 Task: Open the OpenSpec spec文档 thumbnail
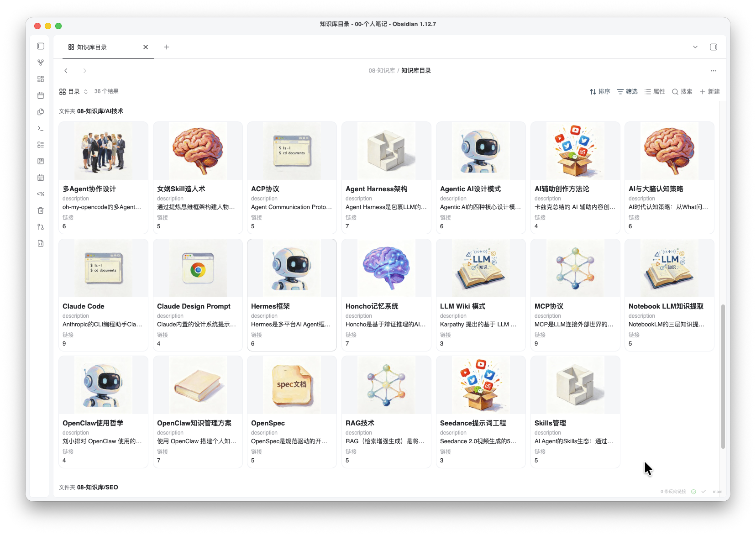click(x=292, y=385)
